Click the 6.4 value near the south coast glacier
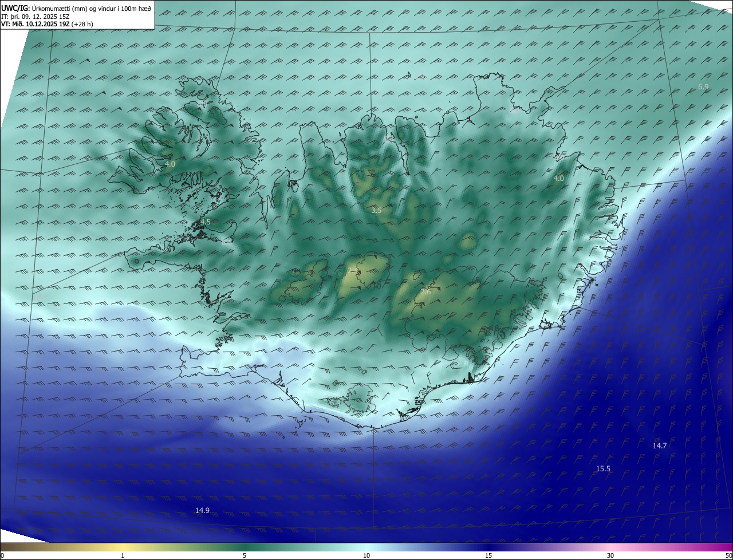 [334, 403]
